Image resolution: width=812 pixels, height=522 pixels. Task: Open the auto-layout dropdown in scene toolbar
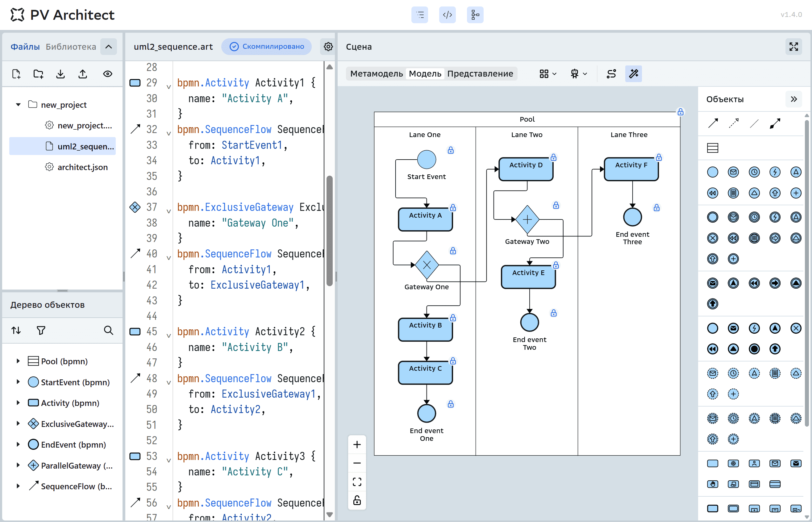(578, 73)
